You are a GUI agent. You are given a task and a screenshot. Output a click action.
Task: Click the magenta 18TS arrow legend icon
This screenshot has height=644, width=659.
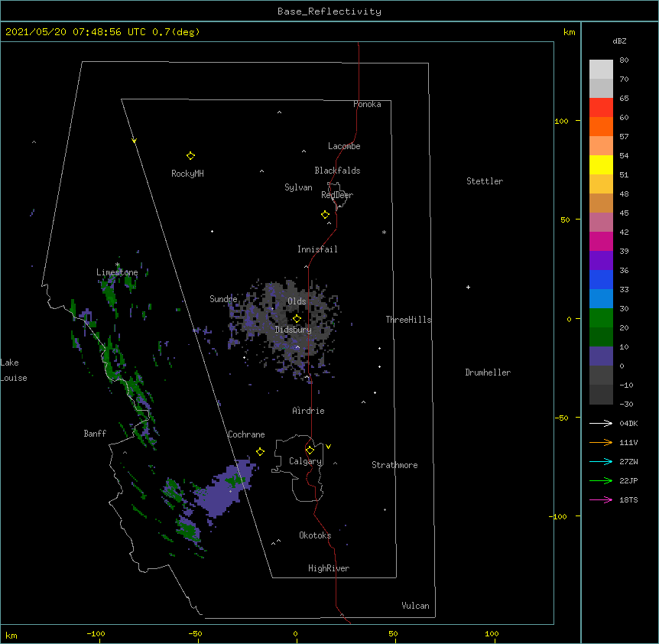[601, 499]
